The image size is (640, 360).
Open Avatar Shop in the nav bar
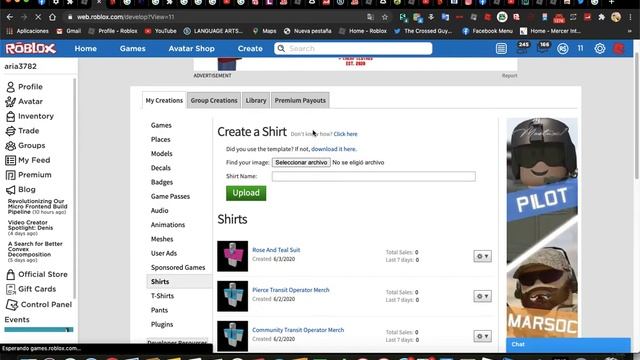click(191, 49)
